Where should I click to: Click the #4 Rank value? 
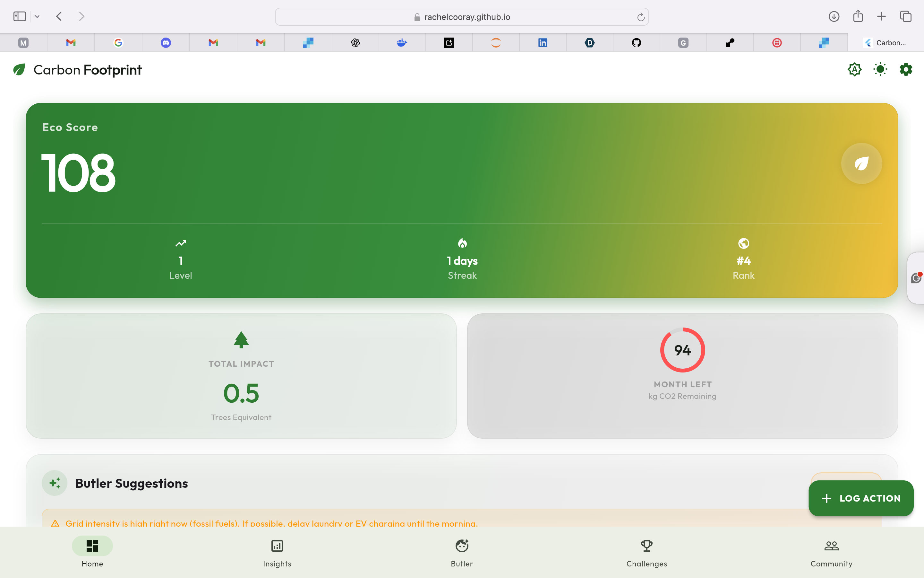click(743, 261)
